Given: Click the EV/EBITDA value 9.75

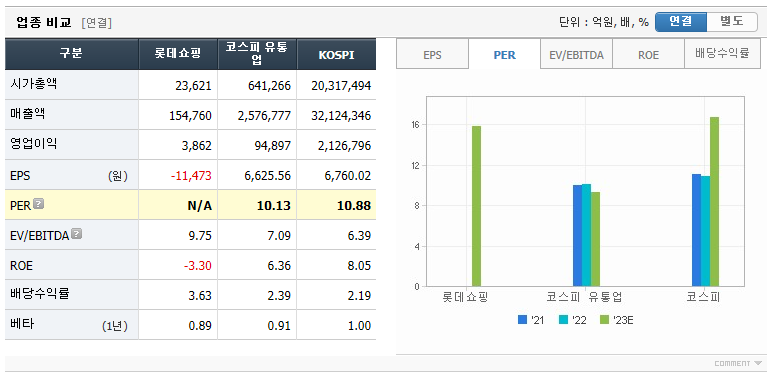Looking at the screenshot, I should (x=200, y=236).
